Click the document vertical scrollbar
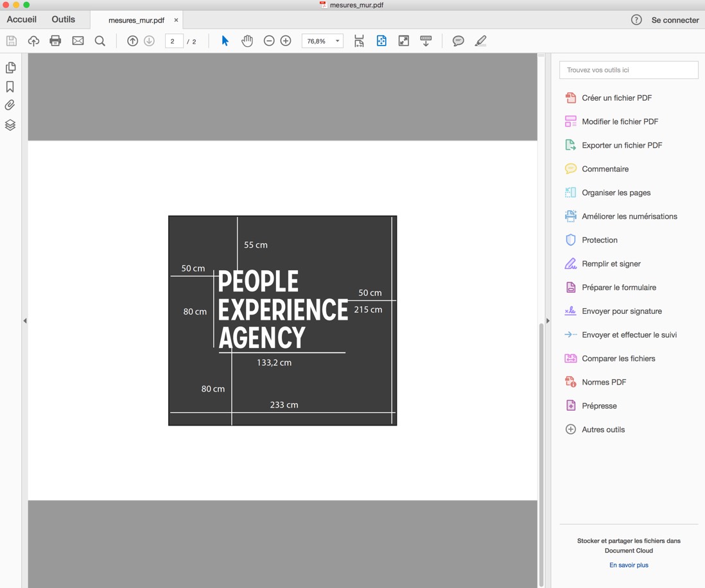 click(541, 454)
